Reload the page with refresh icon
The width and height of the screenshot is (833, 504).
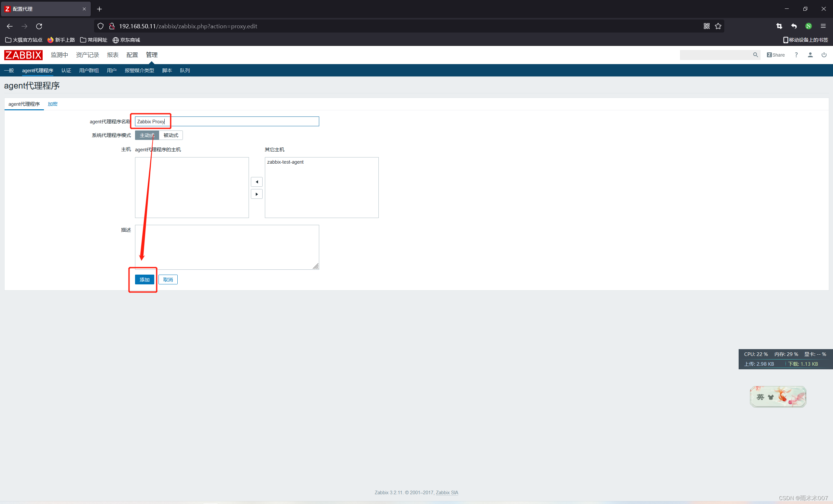(39, 26)
